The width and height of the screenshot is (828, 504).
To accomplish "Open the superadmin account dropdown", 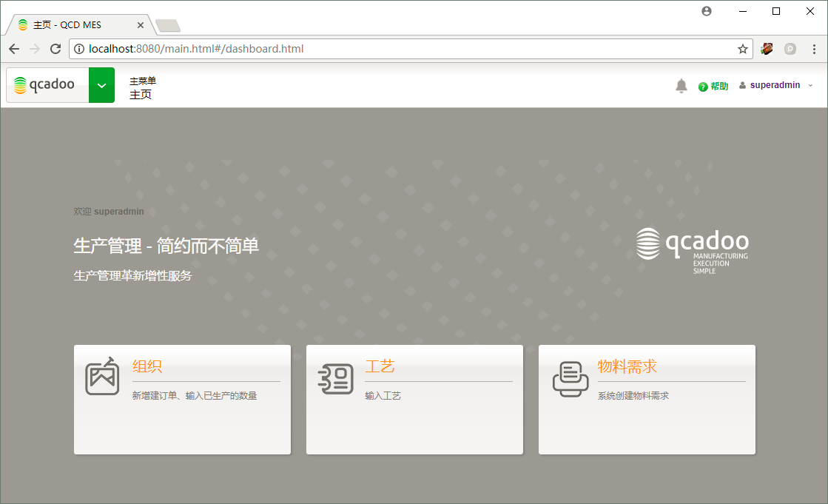I will (x=810, y=84).
